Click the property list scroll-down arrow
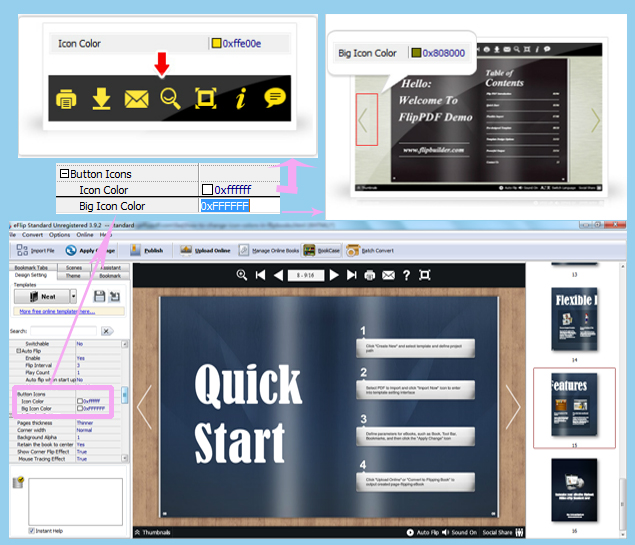 click(125, 458)
